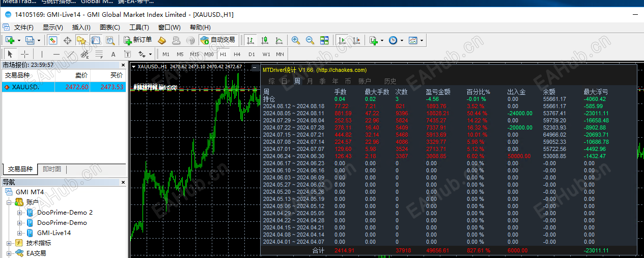Open the indicators list dropdown arrow
This screenshot has width=644, height=258.
coord(382,40)
